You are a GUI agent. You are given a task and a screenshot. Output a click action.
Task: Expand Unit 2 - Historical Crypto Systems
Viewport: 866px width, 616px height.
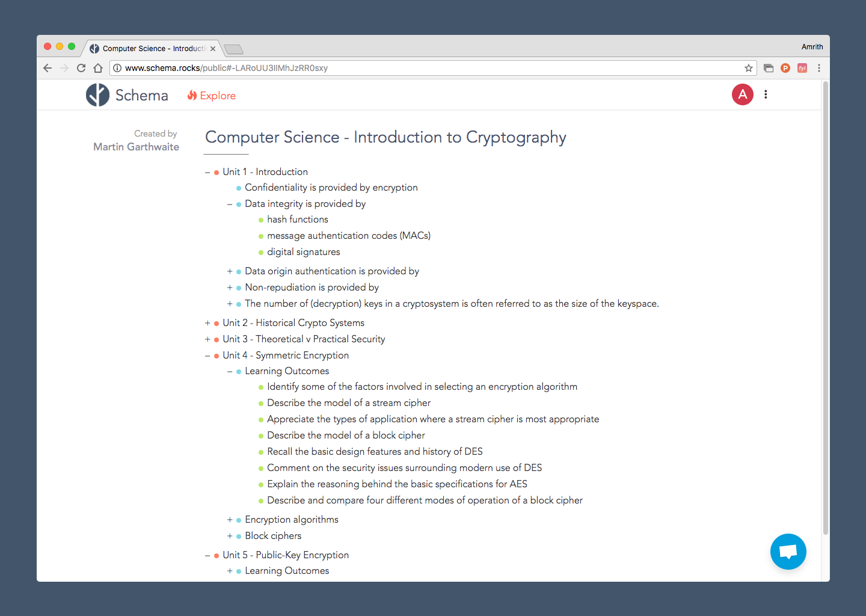pyautogui.click(x=207, y=323)
